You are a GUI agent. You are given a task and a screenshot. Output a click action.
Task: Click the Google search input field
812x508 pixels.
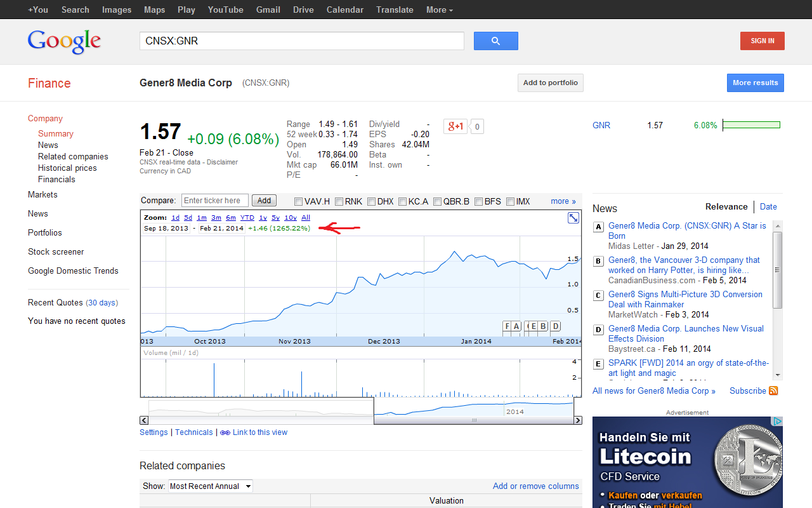click(x=302, y=41)
